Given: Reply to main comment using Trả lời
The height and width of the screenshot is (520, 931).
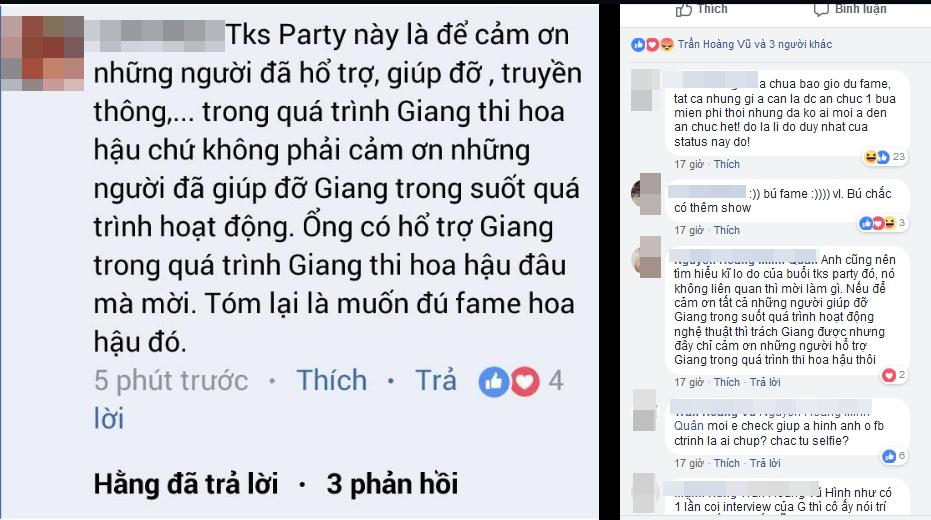Looking at the screenshot, I should [x=275, y=399].
